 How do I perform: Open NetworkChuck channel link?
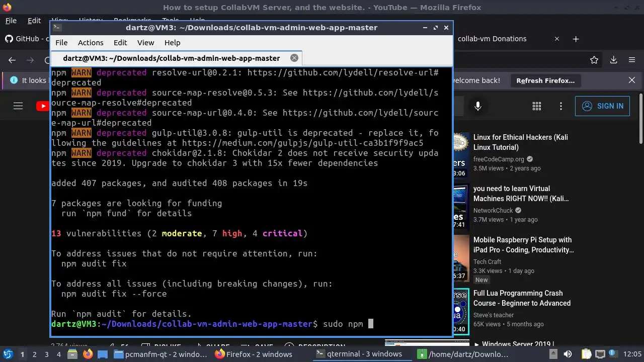[493, 210]
